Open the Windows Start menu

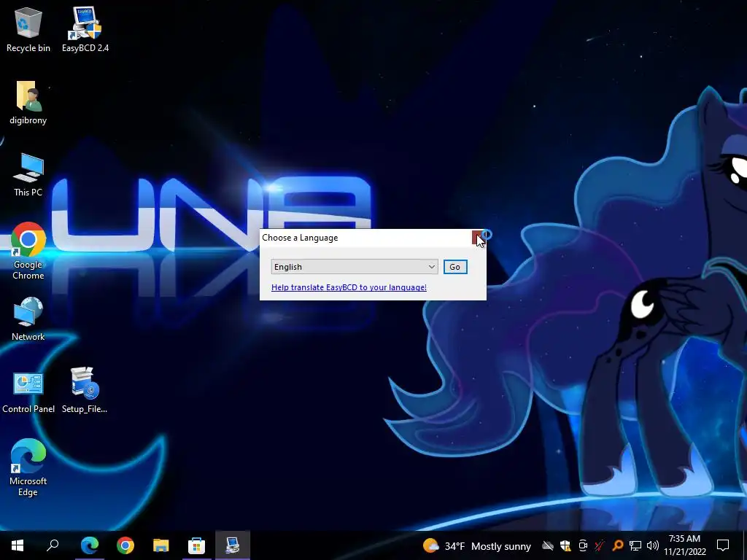[x=18, y=545]
